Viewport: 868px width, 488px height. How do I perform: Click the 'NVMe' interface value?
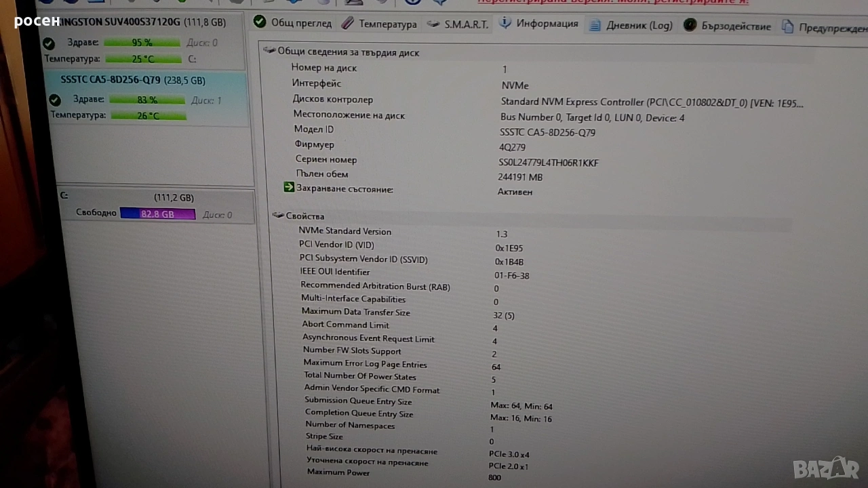515,85
